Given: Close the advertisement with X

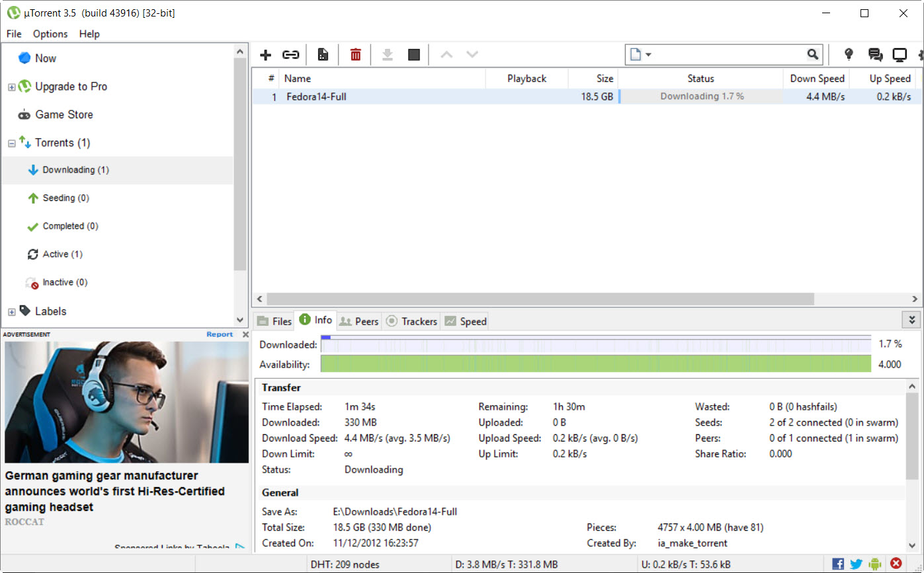Looking at the screenshot, I should (245, 334).
